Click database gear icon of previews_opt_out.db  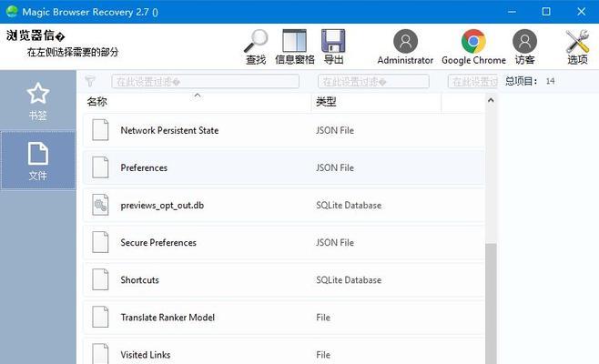(x=100, y=205)
